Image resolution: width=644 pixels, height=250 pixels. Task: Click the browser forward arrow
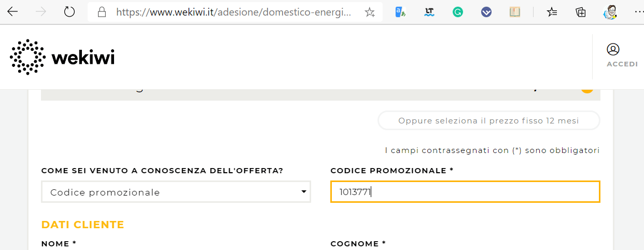[40, 12]
